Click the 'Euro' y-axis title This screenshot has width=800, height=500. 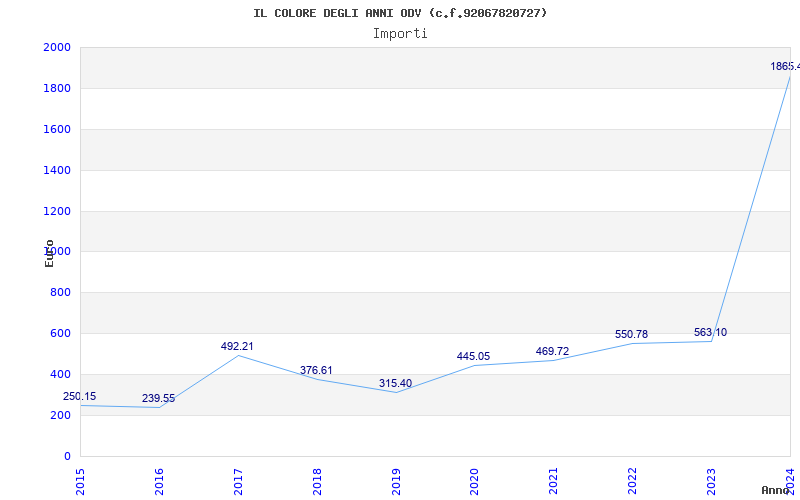tap(49, 253)
